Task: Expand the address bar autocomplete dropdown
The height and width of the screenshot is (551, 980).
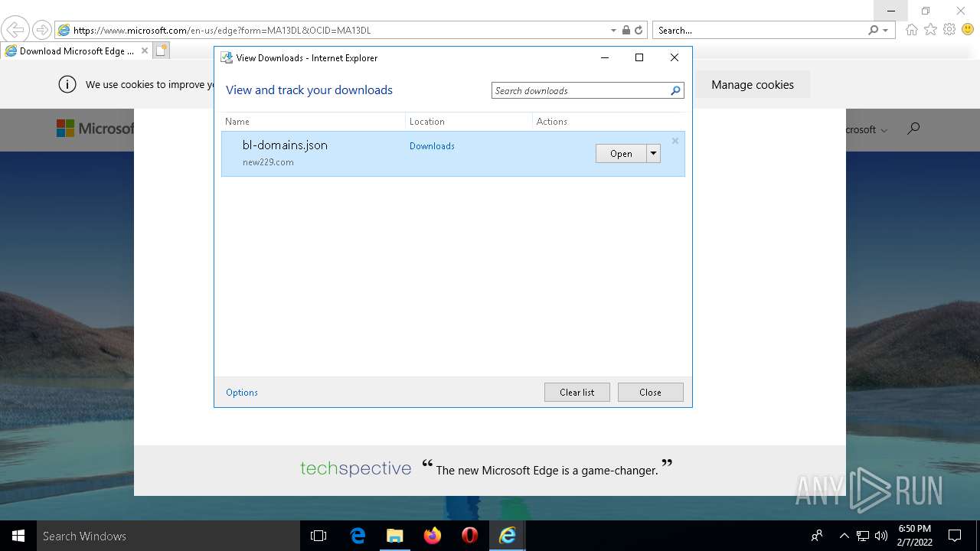Action: tap(613, 31)
